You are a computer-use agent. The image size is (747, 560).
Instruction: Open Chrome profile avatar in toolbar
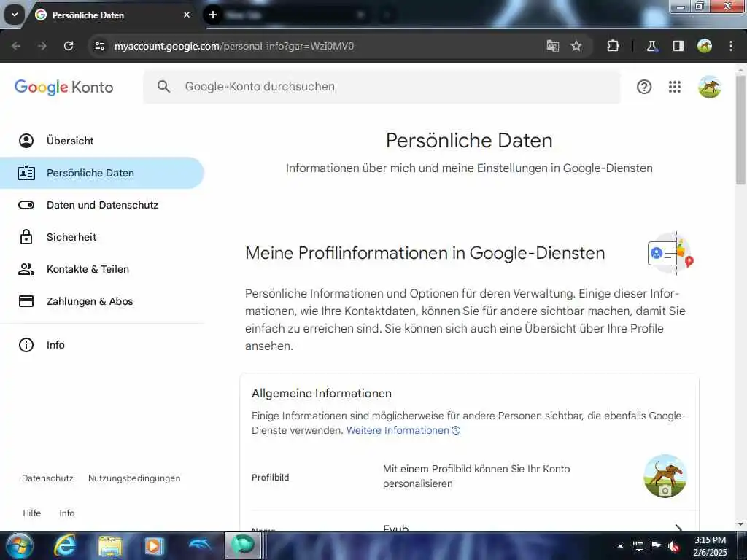pos(705,46)
